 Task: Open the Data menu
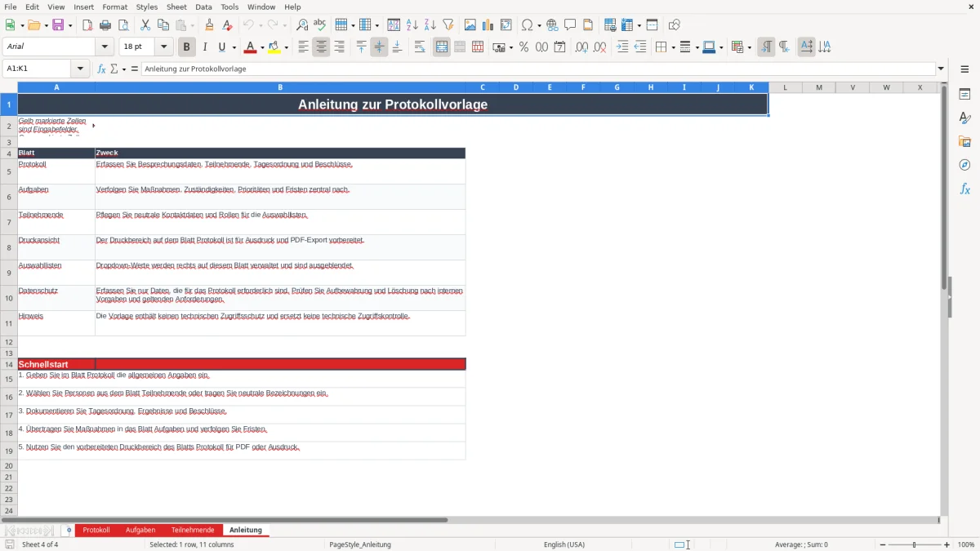203,7
